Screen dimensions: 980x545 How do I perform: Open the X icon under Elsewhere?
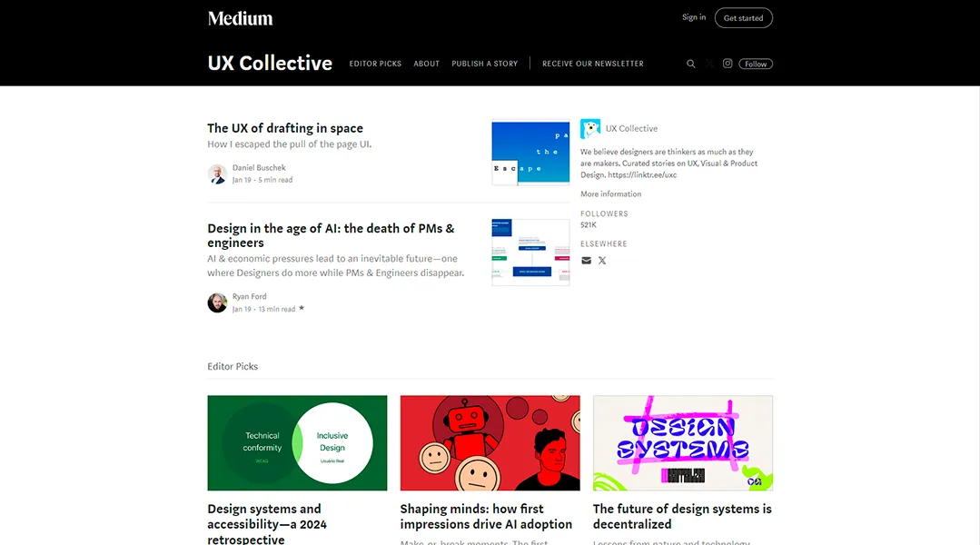602,261
